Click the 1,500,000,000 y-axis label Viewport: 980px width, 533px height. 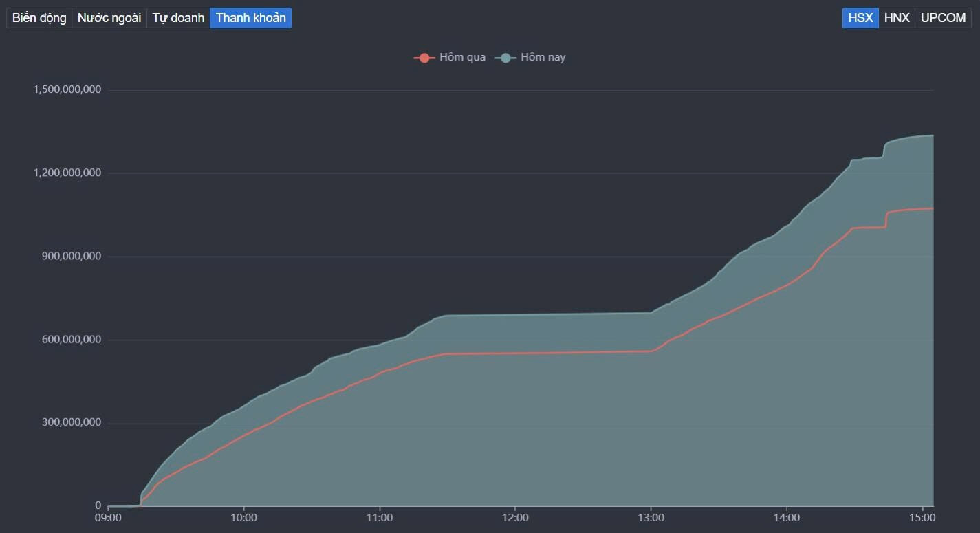click(67, 89)
